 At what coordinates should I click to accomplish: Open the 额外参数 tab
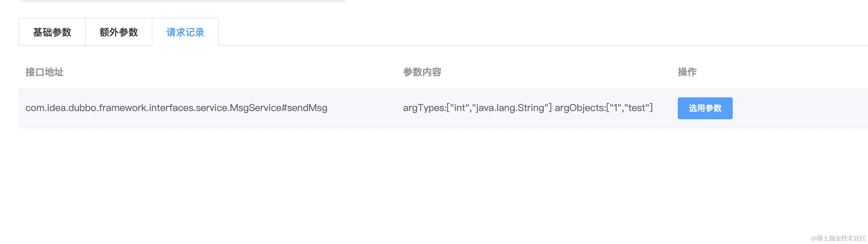[118, 32]
